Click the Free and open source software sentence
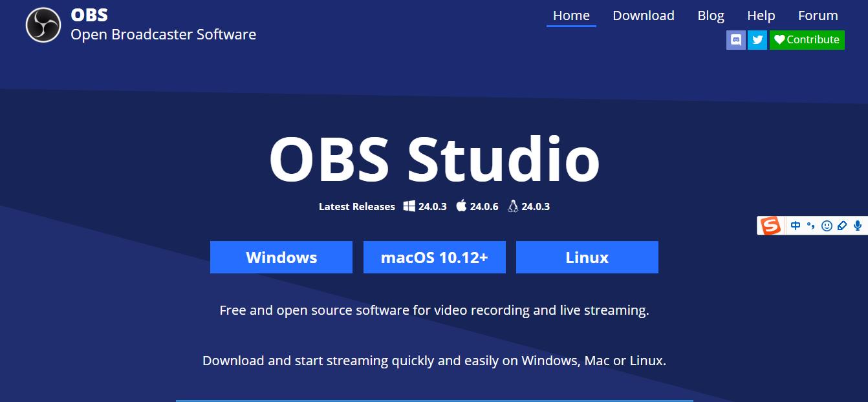The height and width of the screenshot is (402, 868). click(435, 310)
